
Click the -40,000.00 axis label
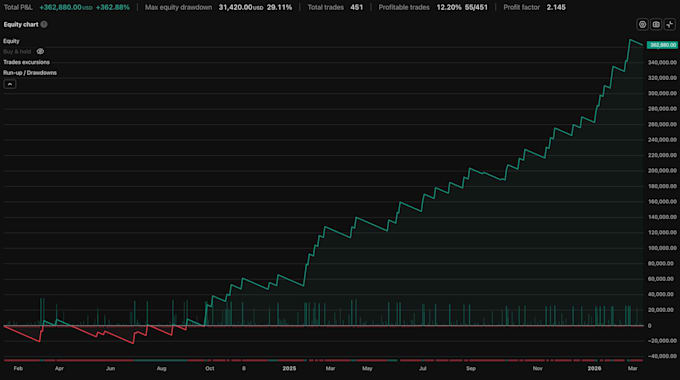662,356
